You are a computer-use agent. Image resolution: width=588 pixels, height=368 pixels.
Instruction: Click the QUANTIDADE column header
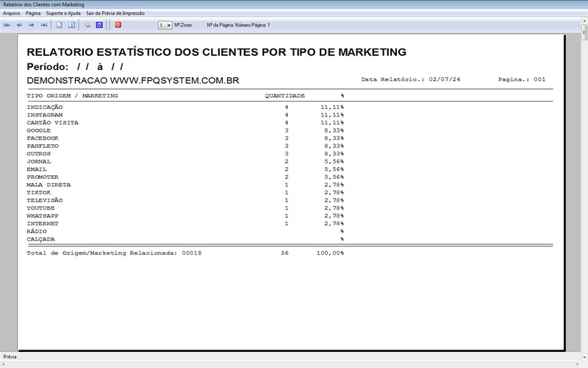(x=285, y=96)
